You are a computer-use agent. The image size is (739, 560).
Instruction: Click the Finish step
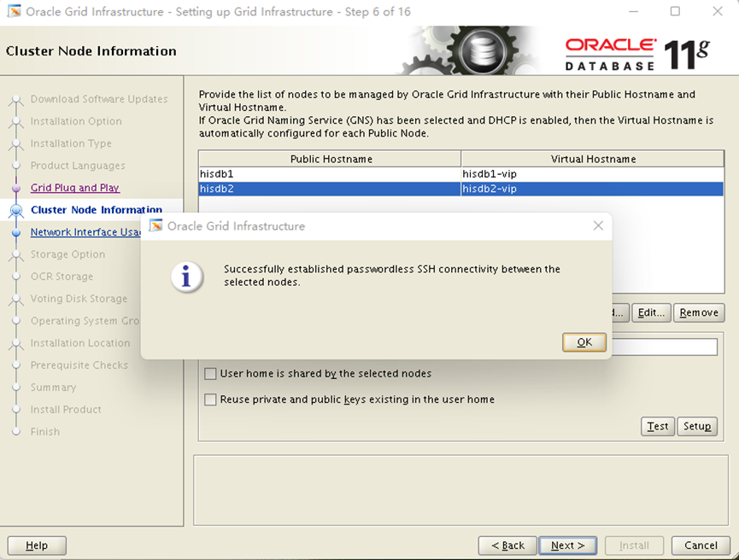pos(45,431)
